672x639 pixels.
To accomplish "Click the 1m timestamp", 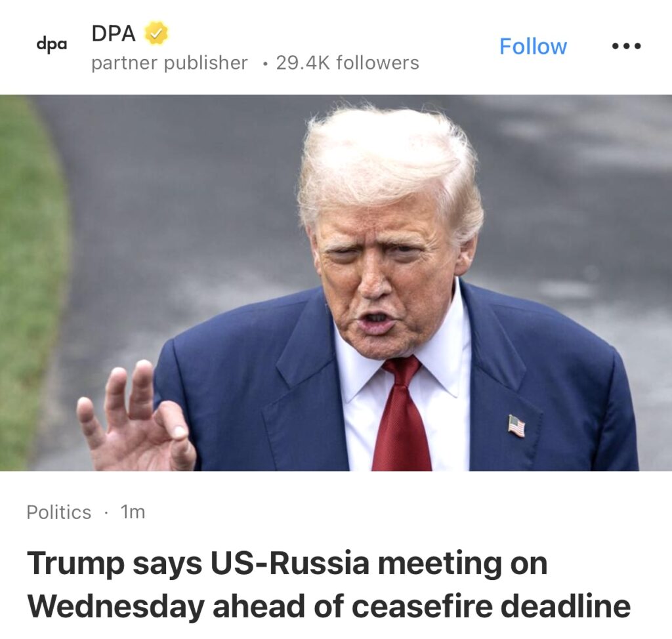I will click(133, 512).
